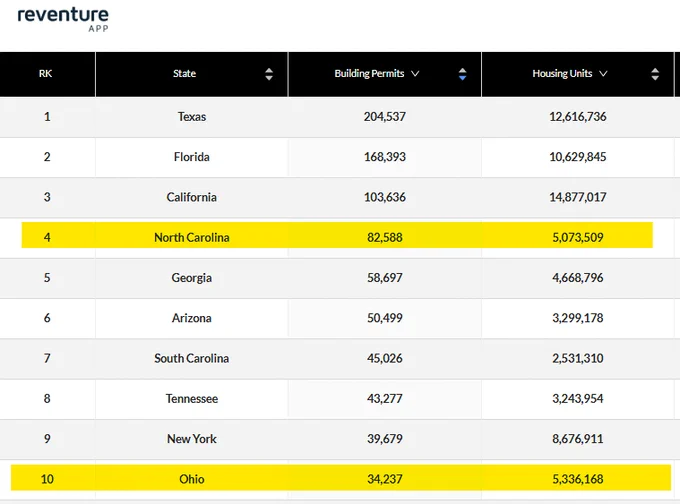Select the Texas row
Screen dimensions: 680x504
click(340, 117)
